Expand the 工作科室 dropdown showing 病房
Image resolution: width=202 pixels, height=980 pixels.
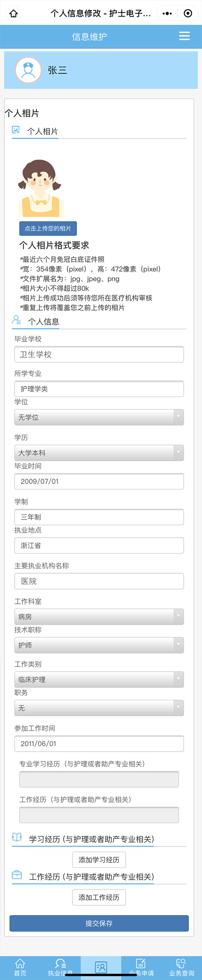pyautogui.click(x=99, y=617)
